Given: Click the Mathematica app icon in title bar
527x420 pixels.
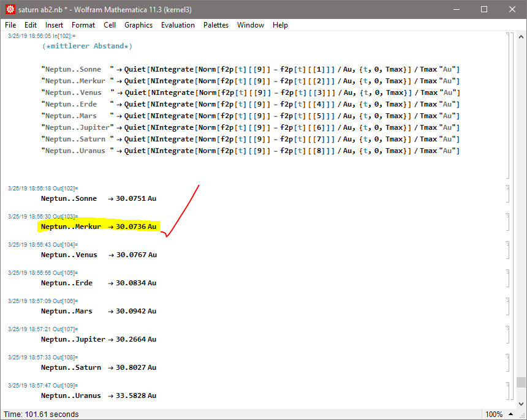Looking at the screenshot, I should pyautogui.click(x=9, y=9).
